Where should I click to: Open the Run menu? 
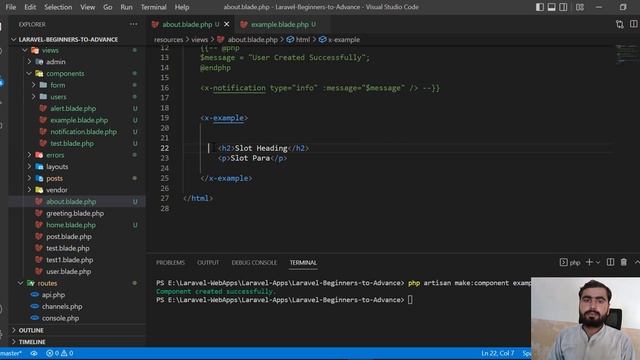click(126, 7)
